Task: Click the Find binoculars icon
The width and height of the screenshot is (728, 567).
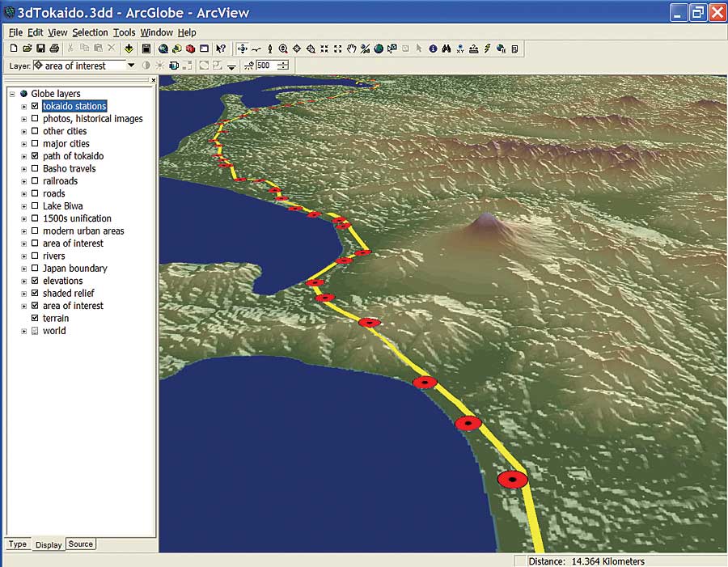Action: [447, 49]
